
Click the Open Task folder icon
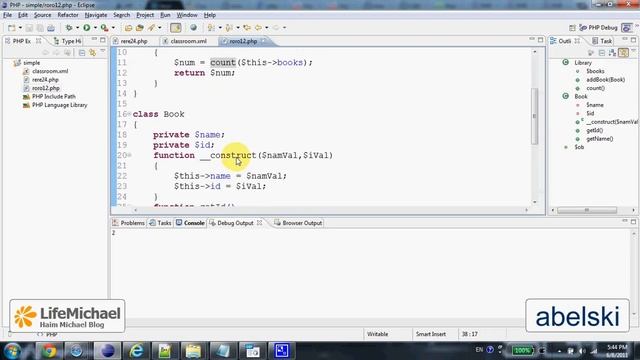pyautogui.click(x=140, y=28)
